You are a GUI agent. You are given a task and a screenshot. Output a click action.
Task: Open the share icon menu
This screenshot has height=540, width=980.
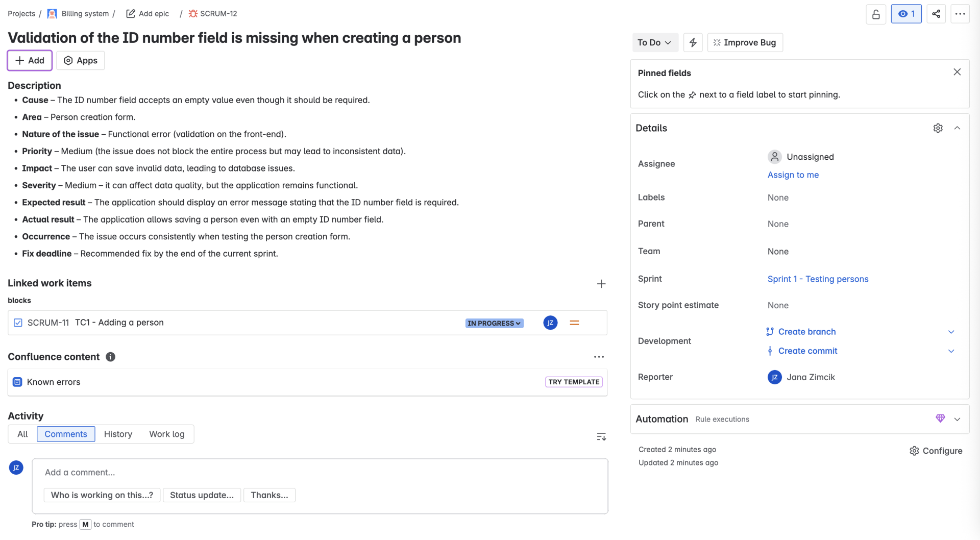(936, 14)
